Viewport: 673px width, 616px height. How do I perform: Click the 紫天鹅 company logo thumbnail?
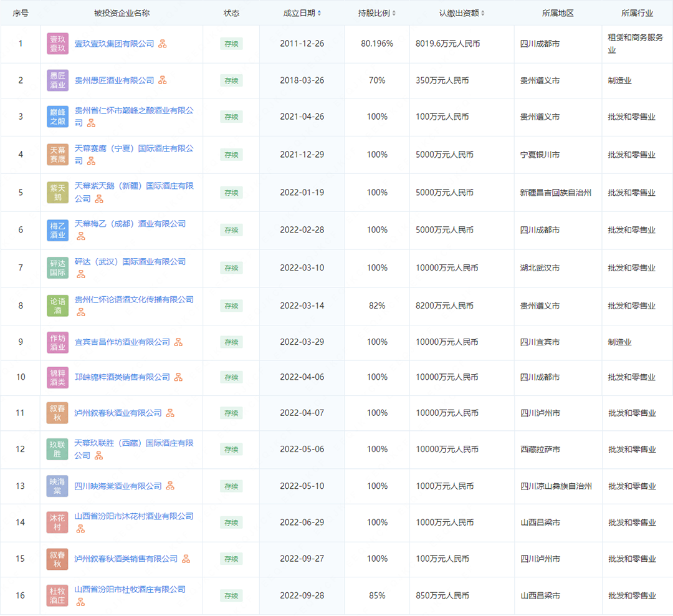coord(57,193)
